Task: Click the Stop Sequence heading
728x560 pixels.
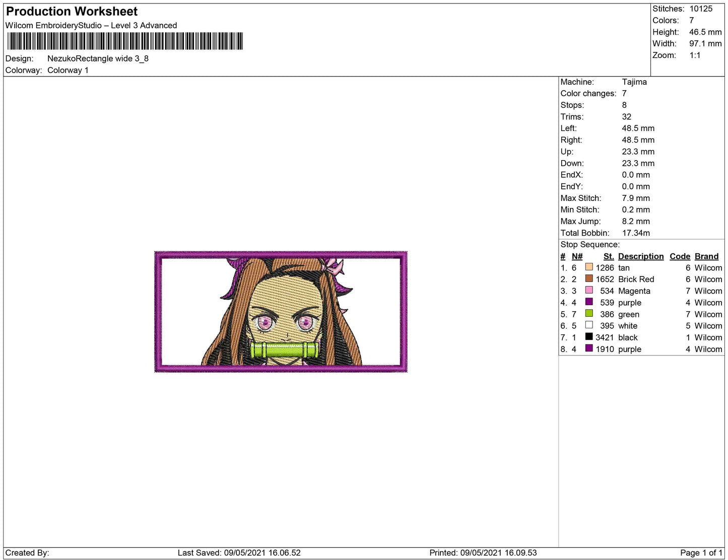Action: tap(590, 244)
